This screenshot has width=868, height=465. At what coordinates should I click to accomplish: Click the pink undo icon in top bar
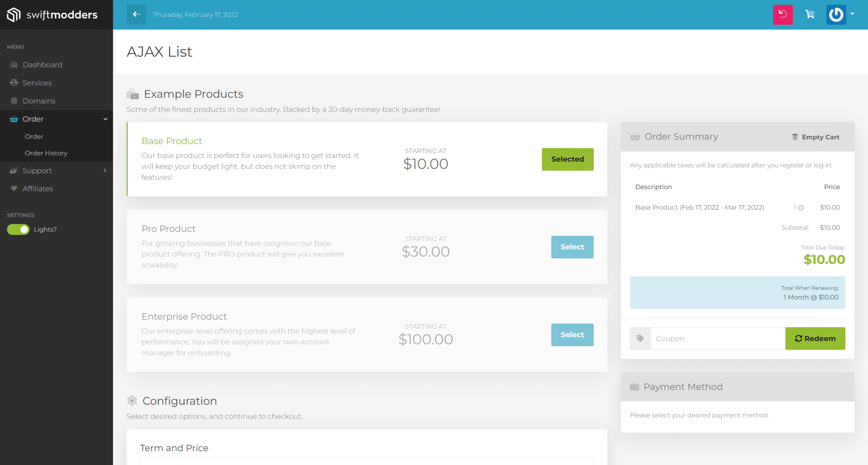(783, 15)
